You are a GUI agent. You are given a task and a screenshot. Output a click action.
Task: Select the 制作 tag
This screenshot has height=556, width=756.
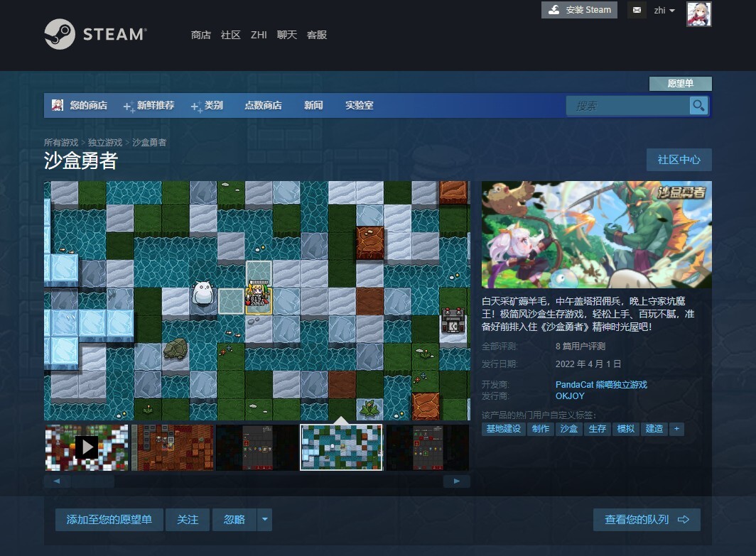541,429
